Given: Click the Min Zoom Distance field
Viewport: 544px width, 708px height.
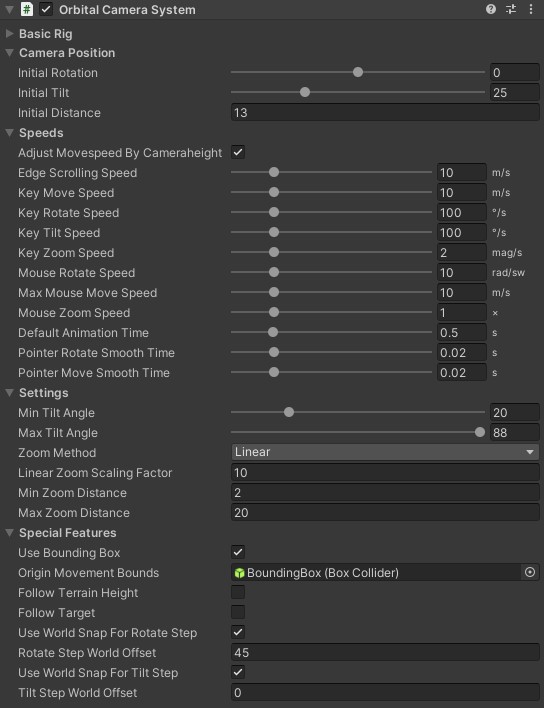Looking at the screenshot, I should point(385,492).
